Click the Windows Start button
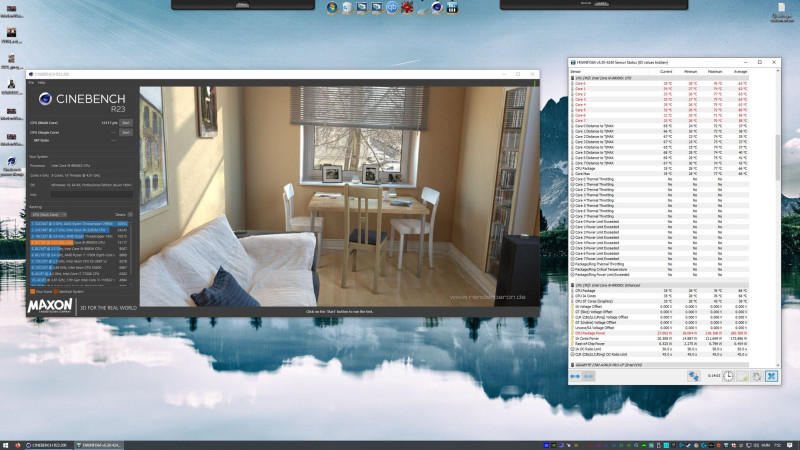This screenshot has height=450, width=800. click(6, 445)
